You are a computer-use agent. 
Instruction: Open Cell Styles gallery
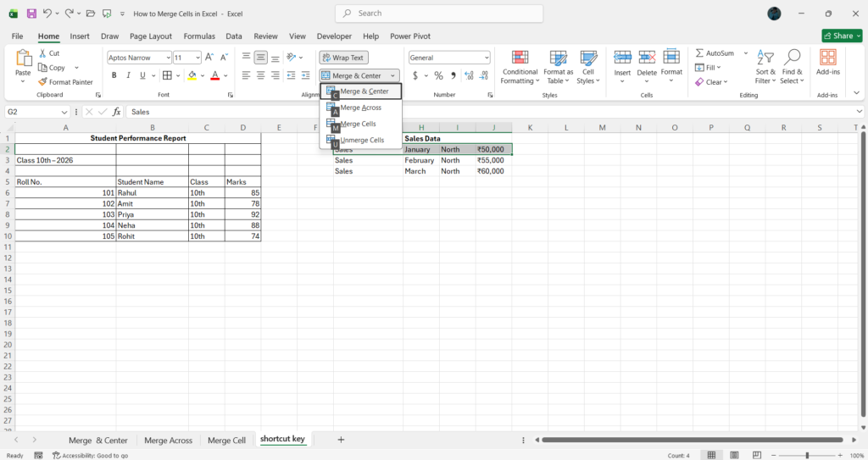point(588,67)
